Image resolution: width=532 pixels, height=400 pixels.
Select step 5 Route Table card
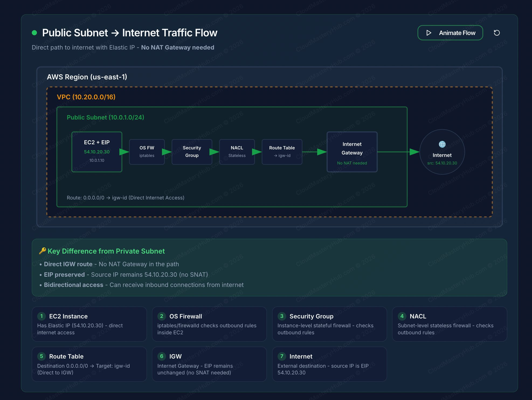pyautogui.click(x=89, y=364)
